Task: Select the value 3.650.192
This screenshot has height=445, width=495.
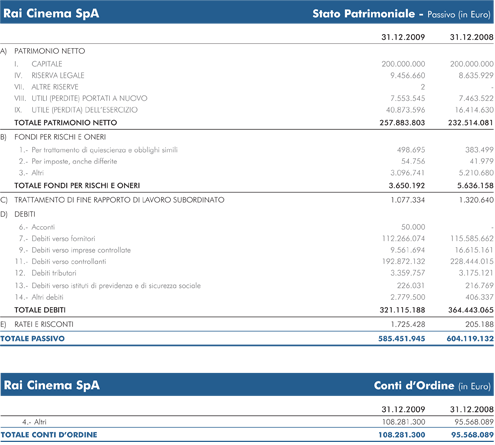Action: 407,186
